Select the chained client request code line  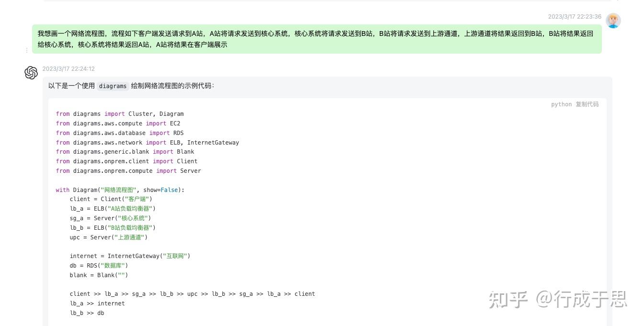point(192,293)
